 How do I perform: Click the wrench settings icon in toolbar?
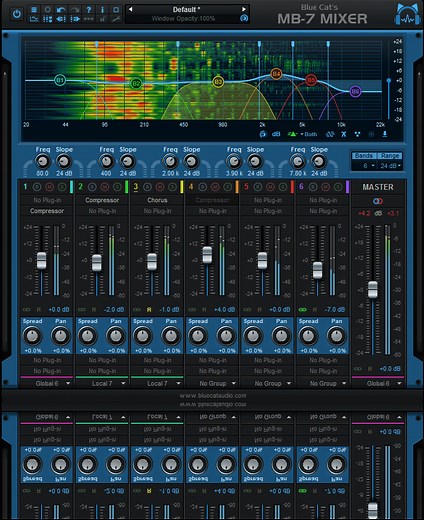pos(116,19)
